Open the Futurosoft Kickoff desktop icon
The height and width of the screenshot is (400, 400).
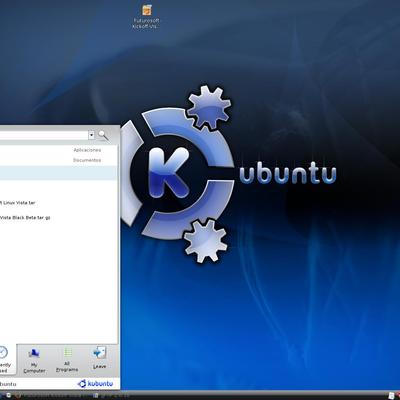146,17
